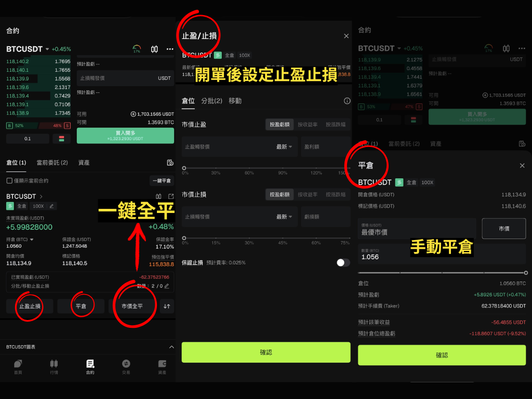Click the share icon on BTCUSDT position
The height and width of the screenshot is (399, 532).
click(x=171, y=196)
